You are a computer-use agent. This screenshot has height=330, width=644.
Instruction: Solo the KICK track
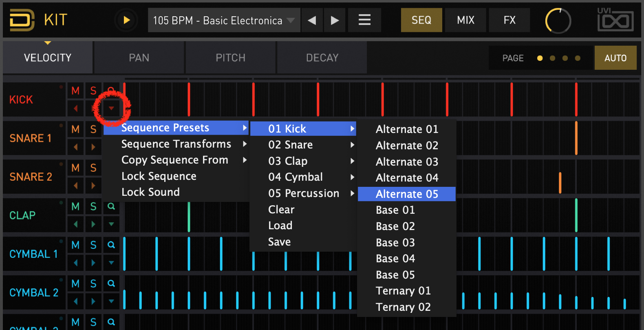click(x=93, y=91)
